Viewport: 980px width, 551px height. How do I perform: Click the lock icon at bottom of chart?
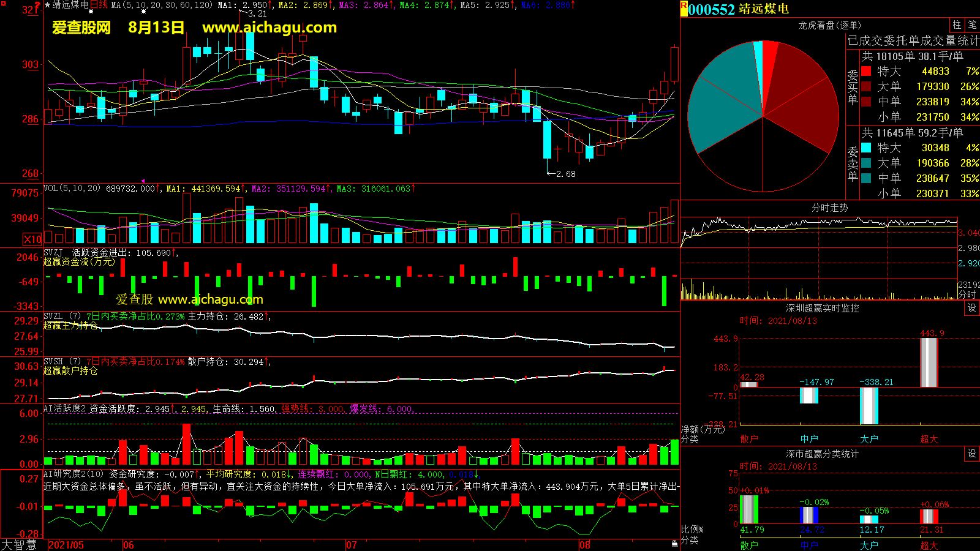point(674,543)
